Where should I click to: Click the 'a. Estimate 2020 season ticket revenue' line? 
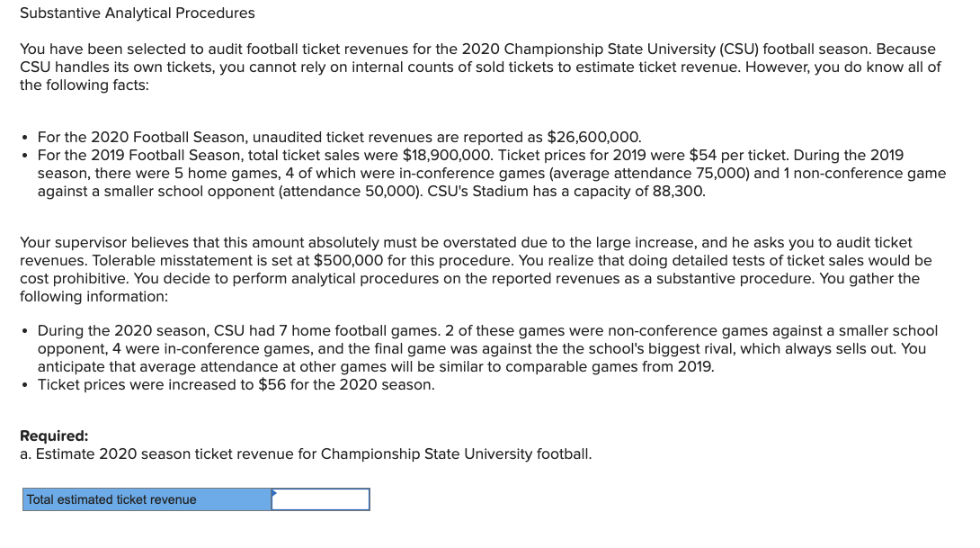pos(306,454)
